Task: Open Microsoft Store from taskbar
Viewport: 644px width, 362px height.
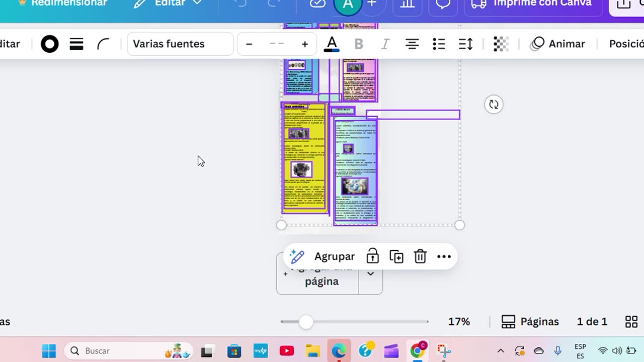Action: click(234, 351)
